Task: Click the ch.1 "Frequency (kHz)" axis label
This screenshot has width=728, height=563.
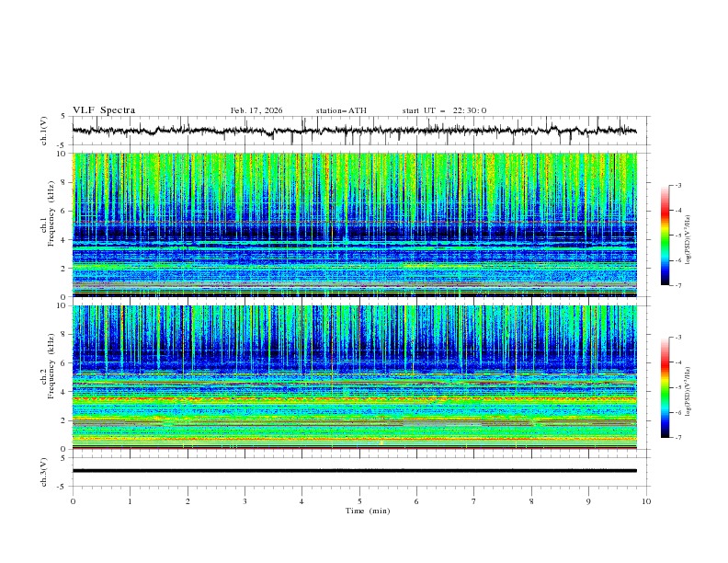Action: (51, 213)
